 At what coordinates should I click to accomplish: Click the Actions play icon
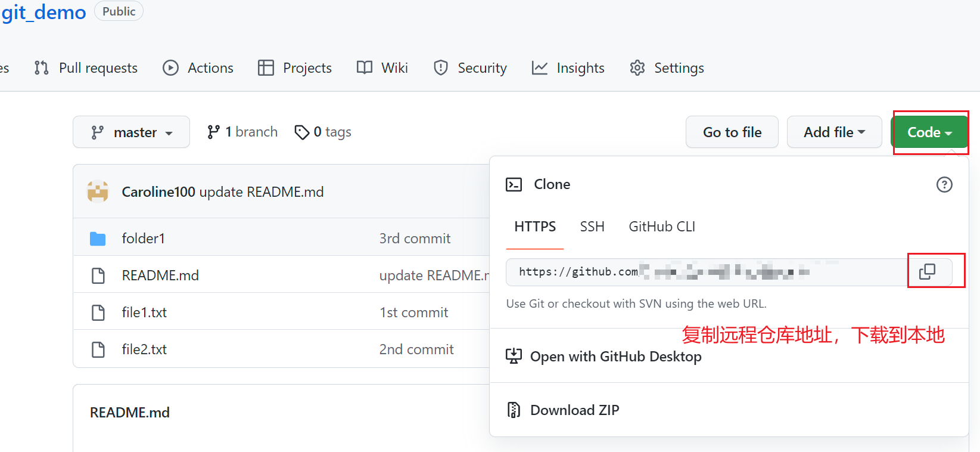pyautogui.click(x=170, y=68)
